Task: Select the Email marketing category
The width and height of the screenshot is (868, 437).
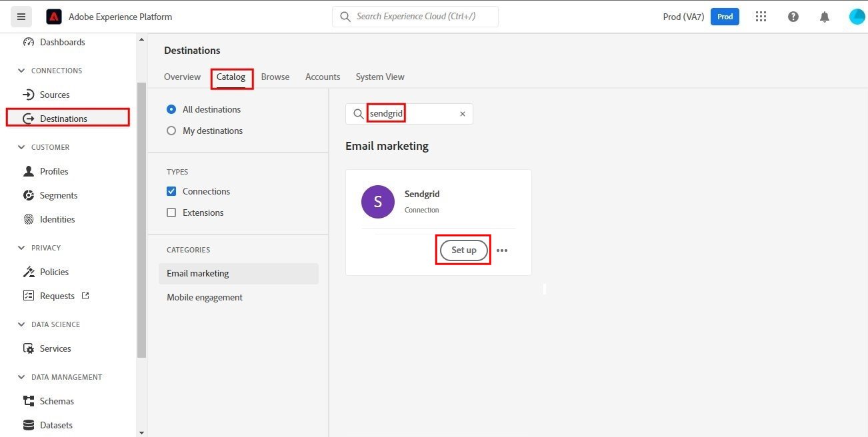Action: tap(239, 273)
